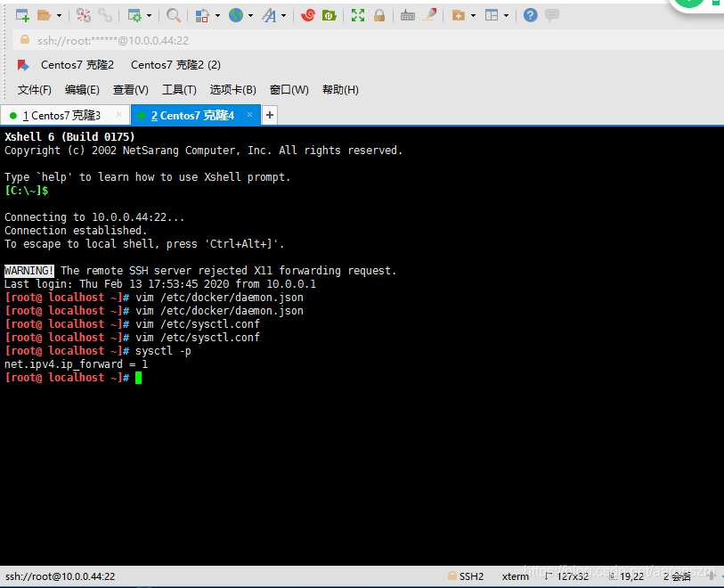The image size is (724, 588).
Task: Click the 19,22 cursor position entry
Action: tap(627, 576)
